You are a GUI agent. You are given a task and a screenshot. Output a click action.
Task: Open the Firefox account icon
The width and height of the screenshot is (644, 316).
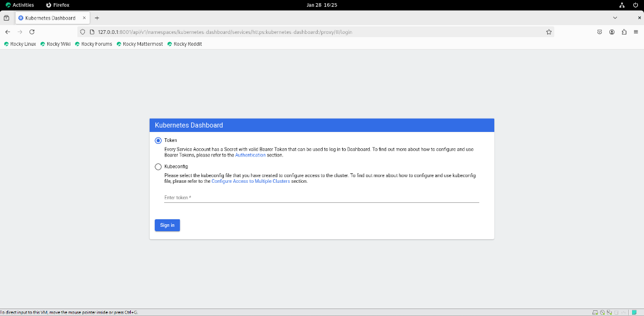pyautogui.click(x=612, y=32)
